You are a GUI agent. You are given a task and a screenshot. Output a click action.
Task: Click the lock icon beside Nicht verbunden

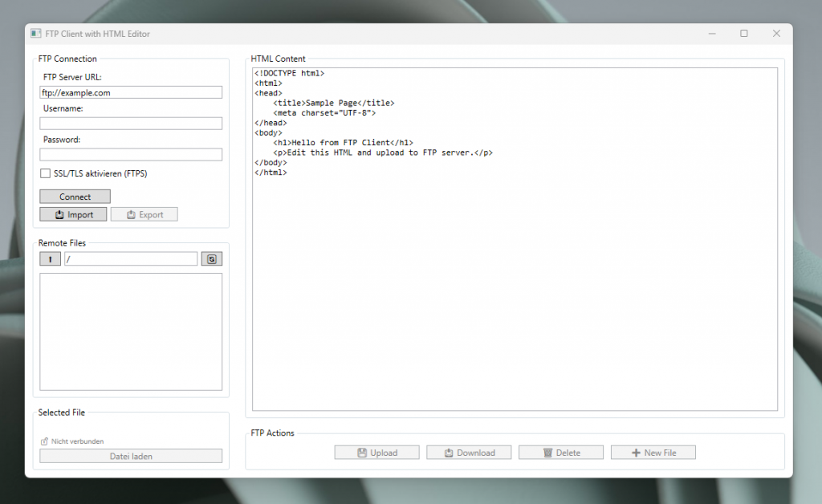[x=45, y=441]
